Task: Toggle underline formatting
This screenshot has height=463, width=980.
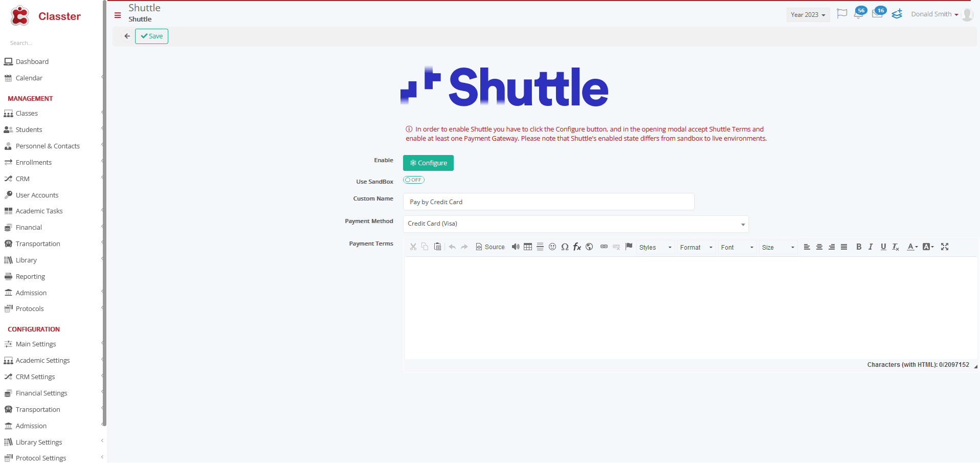Action: click(x=883, y=247)
